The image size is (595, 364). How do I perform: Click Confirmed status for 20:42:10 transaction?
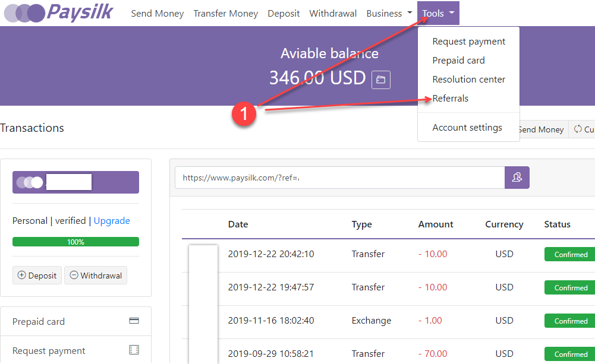(570, 254)
